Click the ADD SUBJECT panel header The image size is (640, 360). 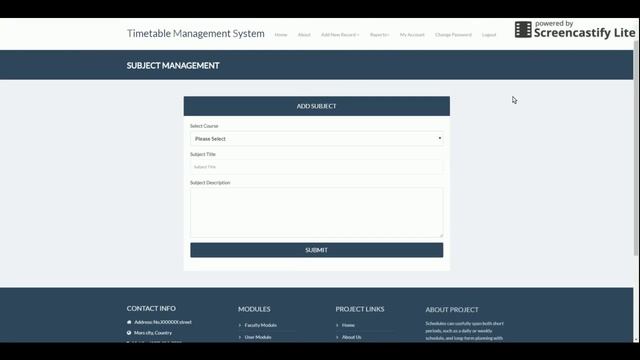click(317, 106)
